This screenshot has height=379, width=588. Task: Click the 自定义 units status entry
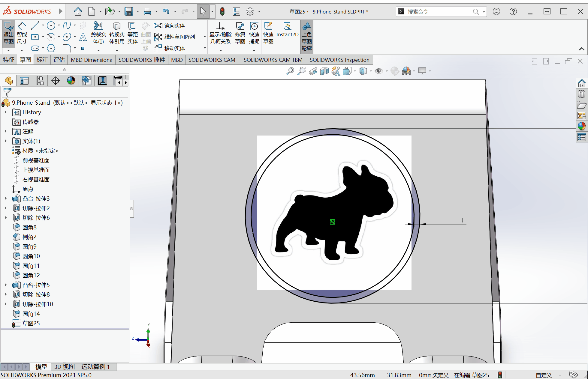click(x=544, y=375)
